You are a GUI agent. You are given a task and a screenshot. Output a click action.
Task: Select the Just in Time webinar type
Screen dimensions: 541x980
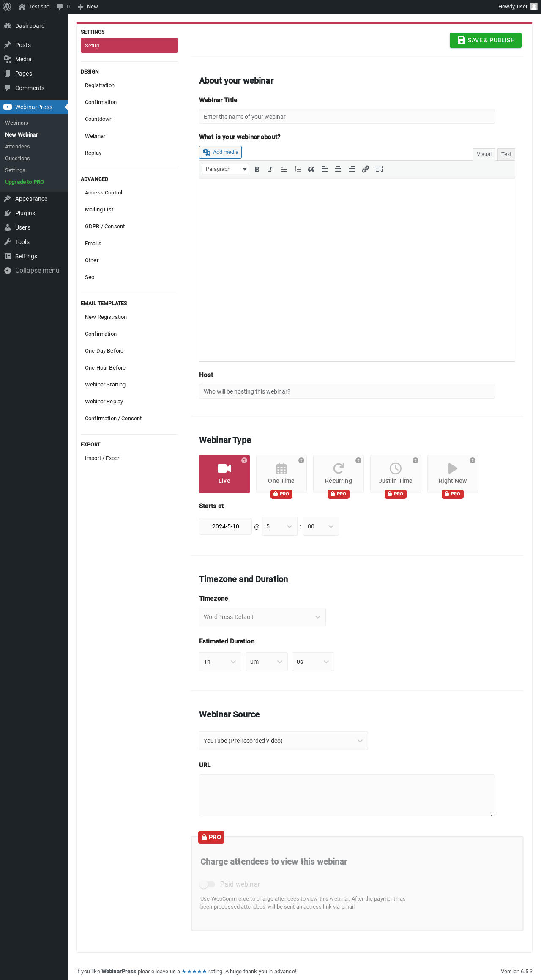tap(396, 474)
